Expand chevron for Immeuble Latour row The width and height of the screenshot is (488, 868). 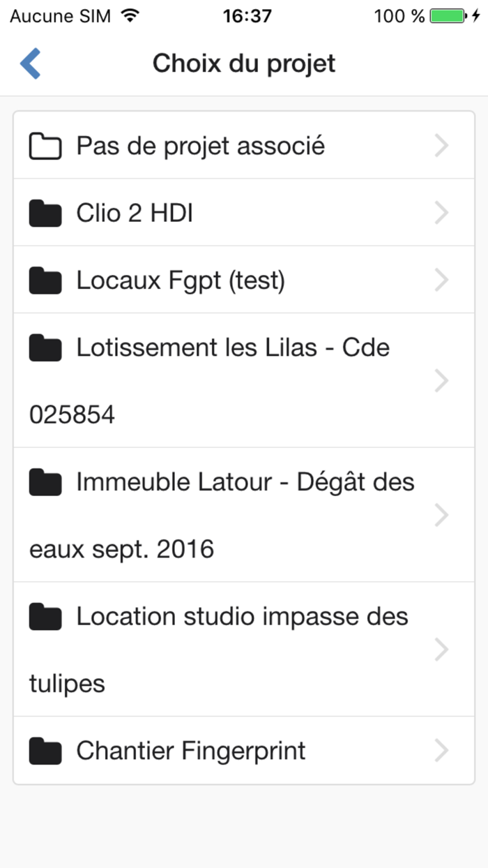pos(441,516)
